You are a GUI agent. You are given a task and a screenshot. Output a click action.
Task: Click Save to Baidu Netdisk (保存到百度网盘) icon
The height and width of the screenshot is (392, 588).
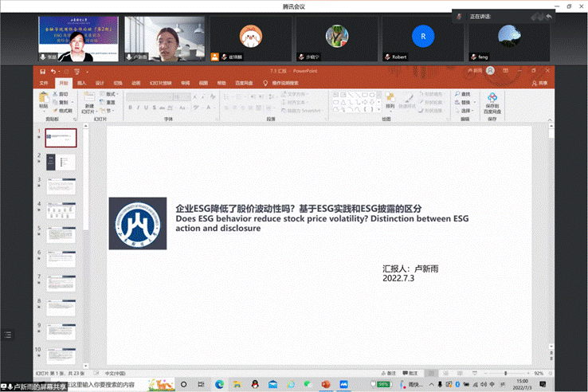click(492, 101)
